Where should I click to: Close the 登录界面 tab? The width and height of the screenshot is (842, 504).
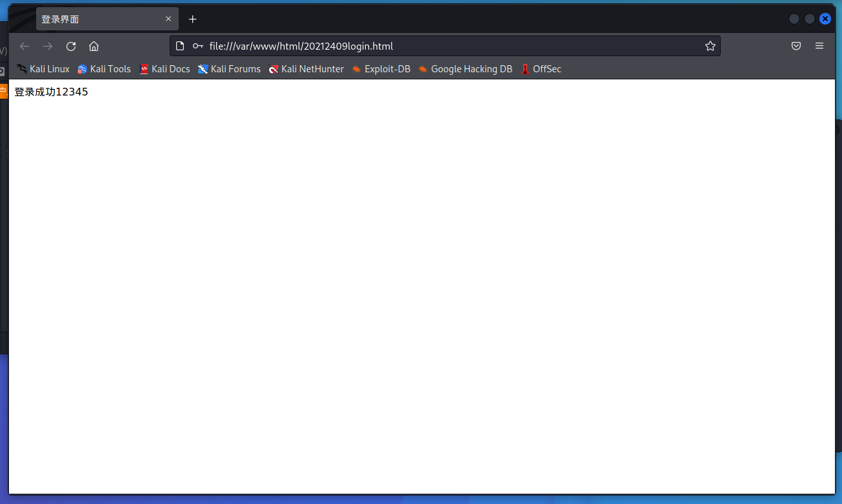click(168, 19)
